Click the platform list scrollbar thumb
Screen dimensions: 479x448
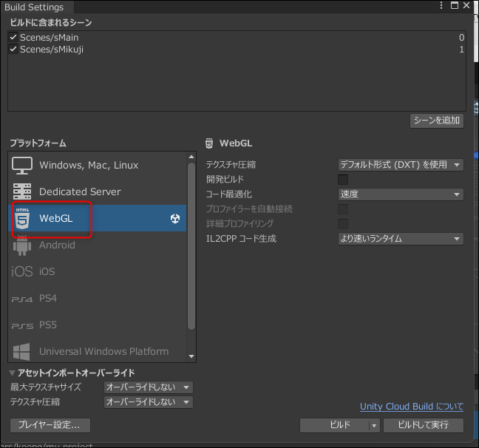point(191,246)
